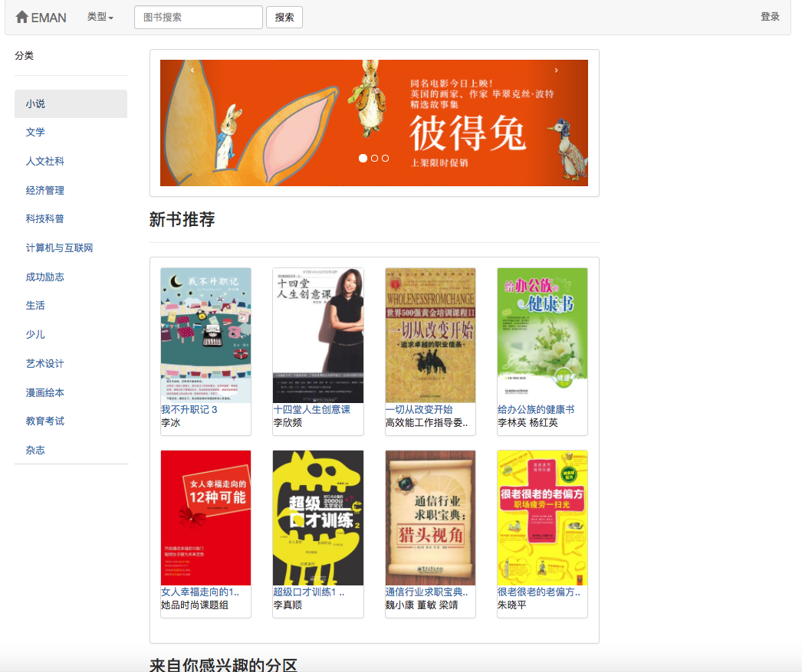Click author text 李林英 杨红英
The height and width of the screenshot is (672, 802).
click(528, 423)
